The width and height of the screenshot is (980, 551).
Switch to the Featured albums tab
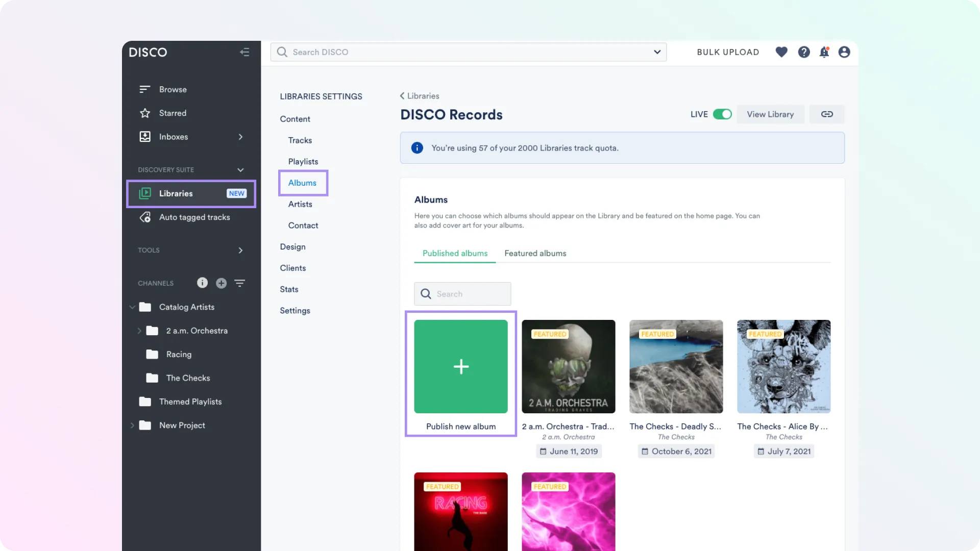click(x=535, y=253)
